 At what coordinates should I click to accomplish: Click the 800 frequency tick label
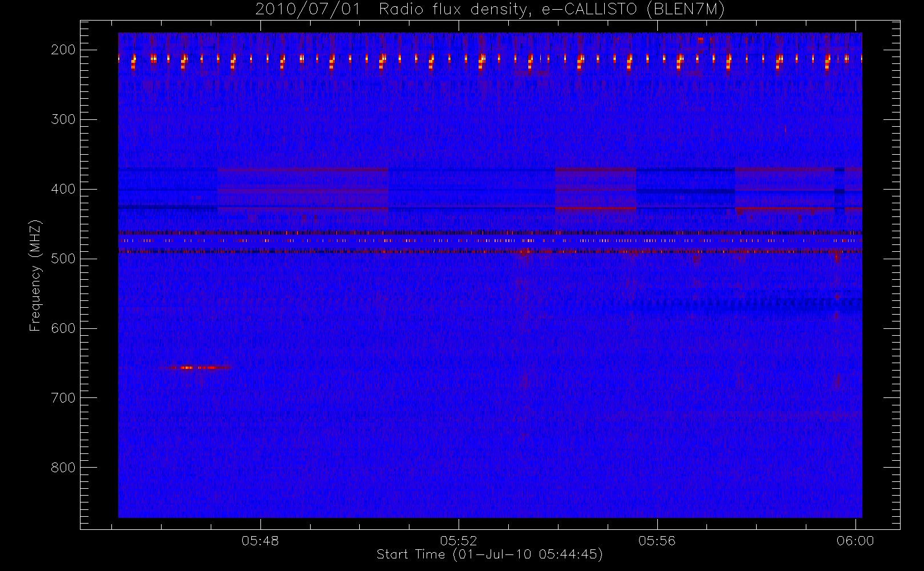click(63, 468)
